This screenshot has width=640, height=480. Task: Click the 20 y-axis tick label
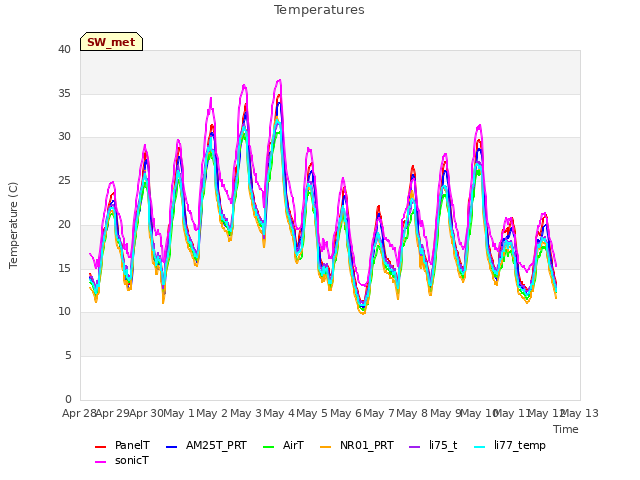[x=64, y=224]
